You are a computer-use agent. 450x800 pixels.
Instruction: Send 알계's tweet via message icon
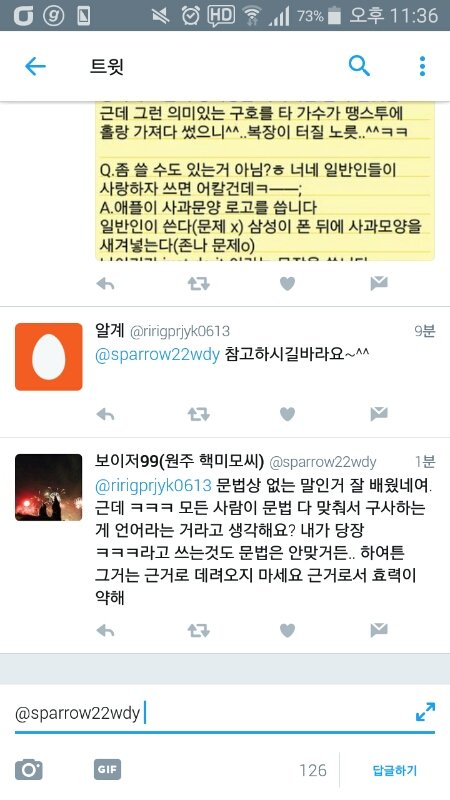[x=379, y=414]
